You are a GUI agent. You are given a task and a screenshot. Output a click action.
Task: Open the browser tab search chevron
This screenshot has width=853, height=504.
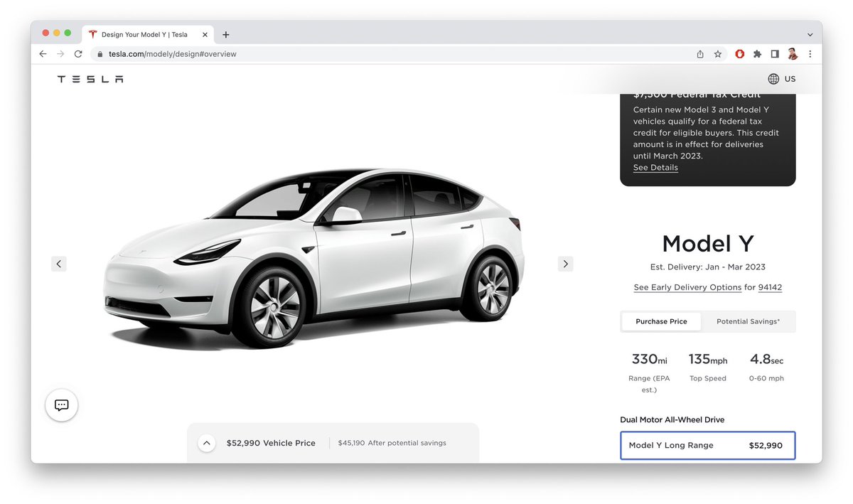tap(809, 34)
